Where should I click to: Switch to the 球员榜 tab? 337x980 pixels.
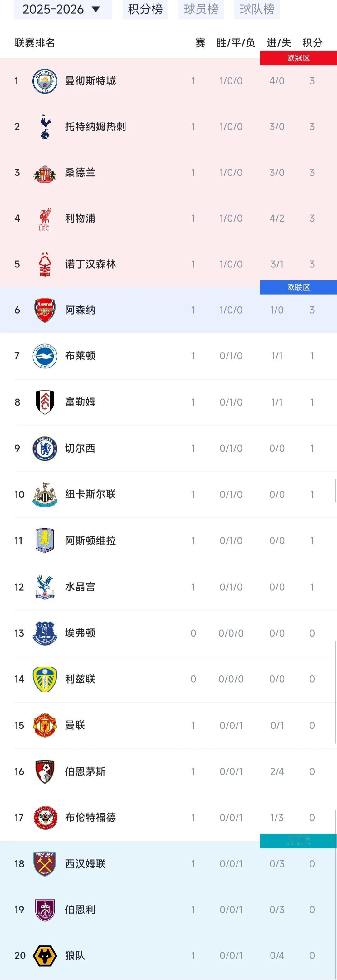pos(201,9)
